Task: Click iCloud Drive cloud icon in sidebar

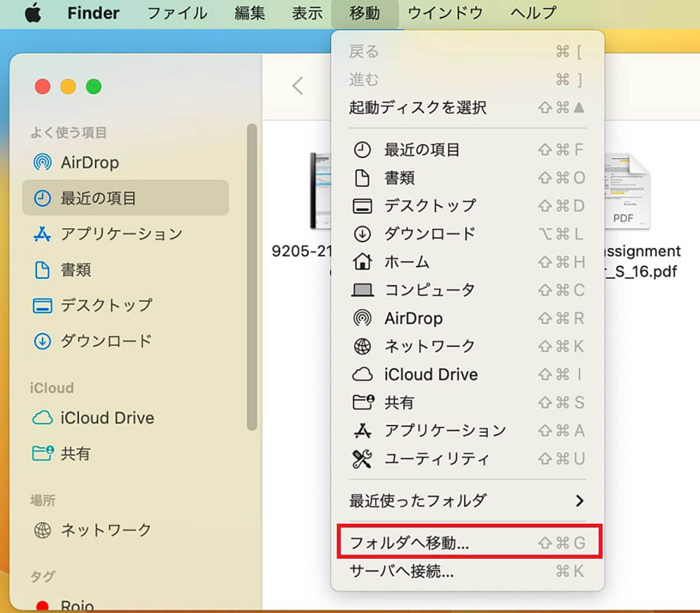Action: [x=42, y=418]
